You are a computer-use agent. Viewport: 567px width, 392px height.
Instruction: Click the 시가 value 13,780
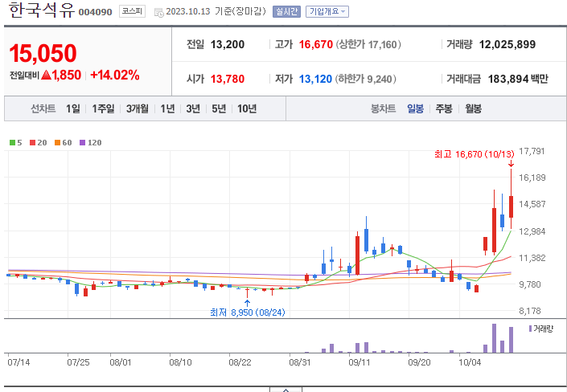[228, 79]
